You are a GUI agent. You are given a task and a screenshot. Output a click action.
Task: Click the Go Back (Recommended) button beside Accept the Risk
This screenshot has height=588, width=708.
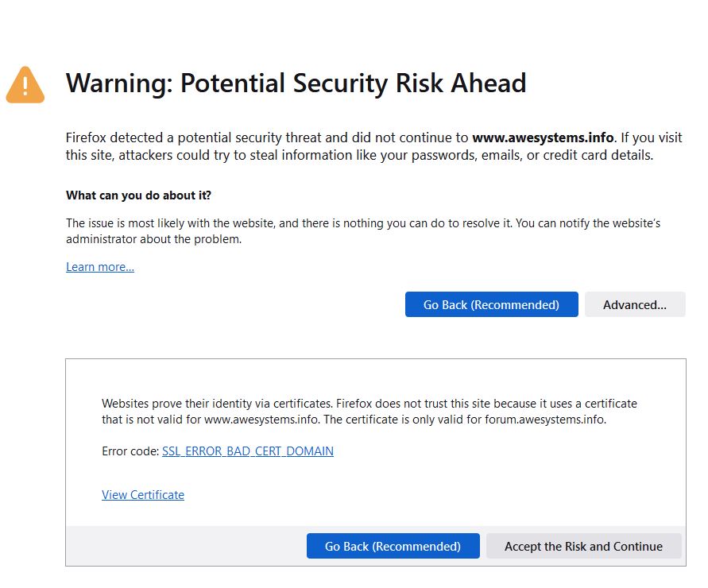[x=393, y=546]
